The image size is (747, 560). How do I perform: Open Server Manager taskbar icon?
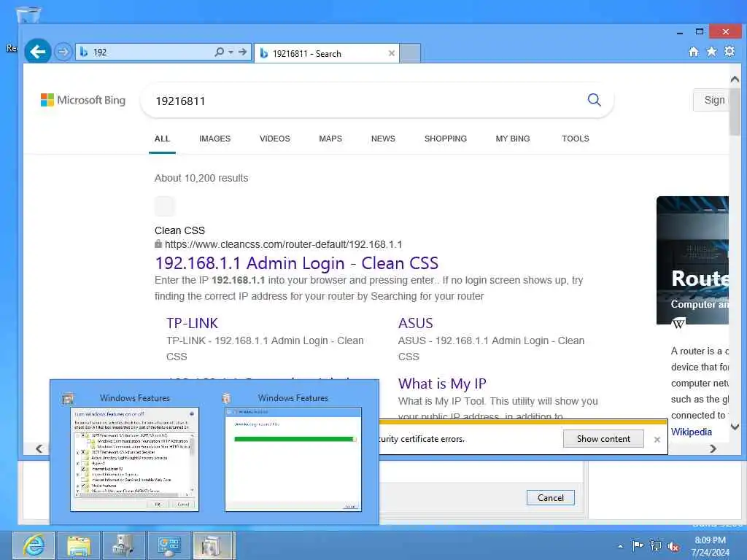(124, 545)
